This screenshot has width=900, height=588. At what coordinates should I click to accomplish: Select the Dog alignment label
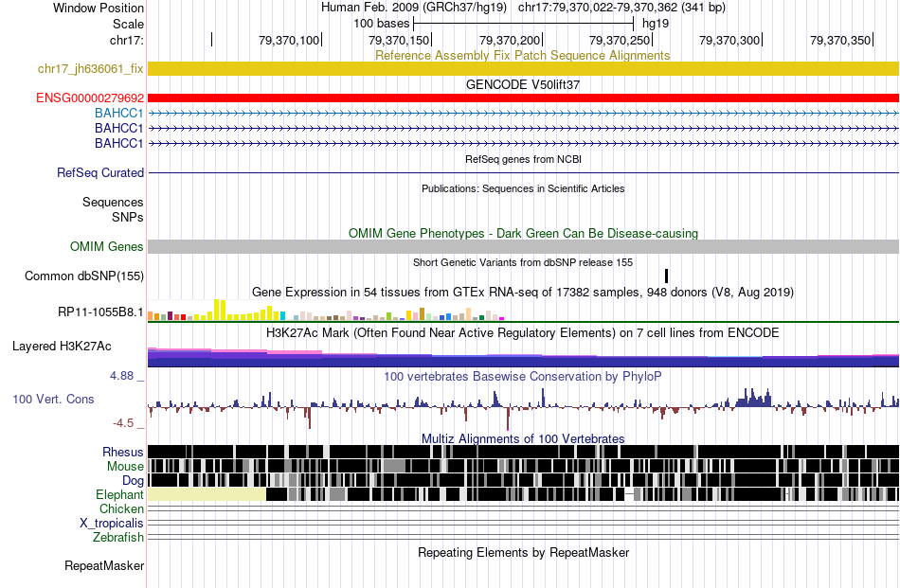point(133,481)
